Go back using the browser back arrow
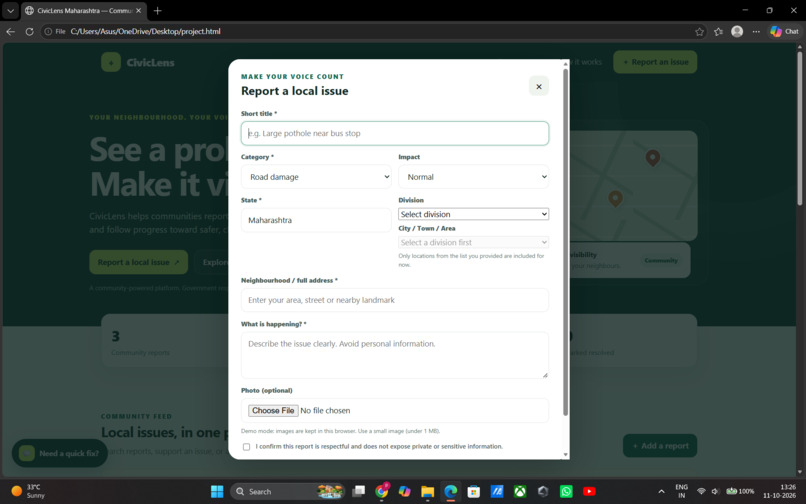This screenshot has height=504, width=806. [10, 31]
